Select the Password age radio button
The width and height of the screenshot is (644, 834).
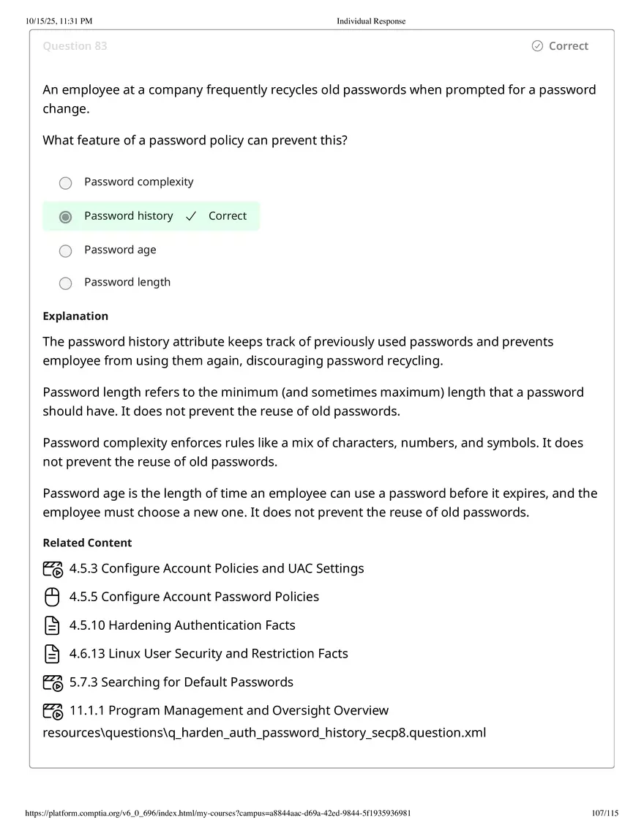65,250
